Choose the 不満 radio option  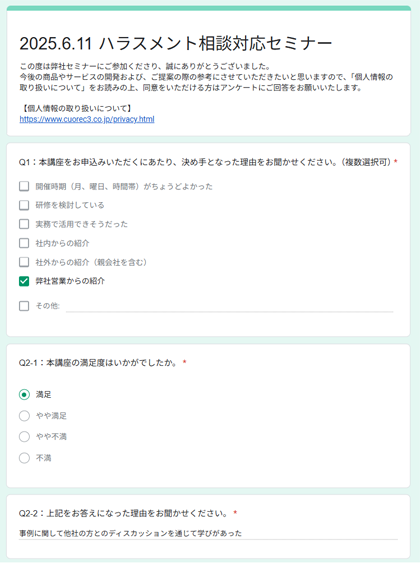tap(24, 458)
